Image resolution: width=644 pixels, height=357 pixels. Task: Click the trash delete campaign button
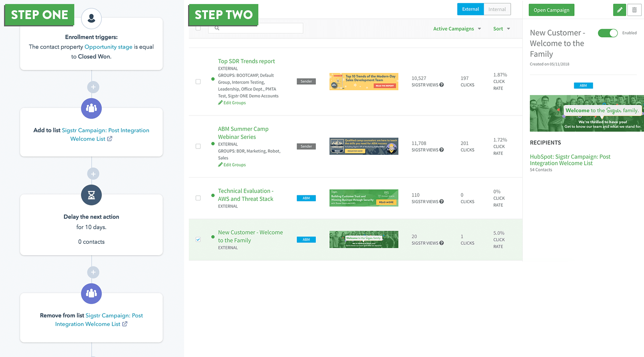click(634, 10)
